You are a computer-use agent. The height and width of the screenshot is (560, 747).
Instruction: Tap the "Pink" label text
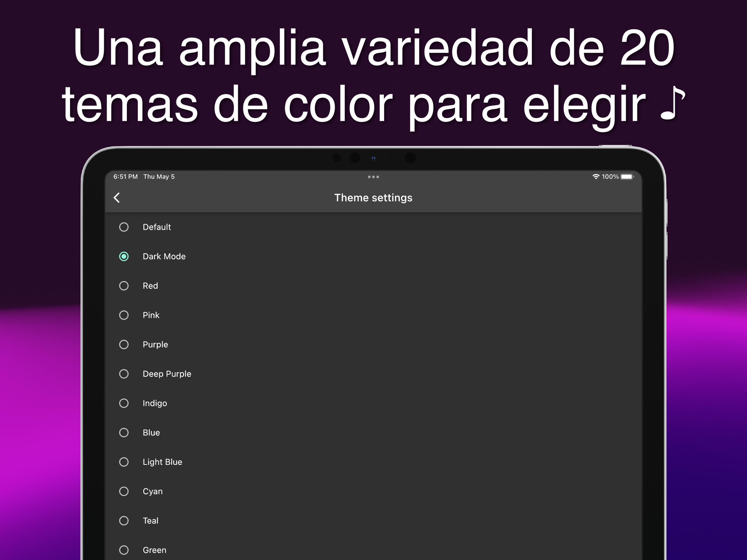coord(151,315)
